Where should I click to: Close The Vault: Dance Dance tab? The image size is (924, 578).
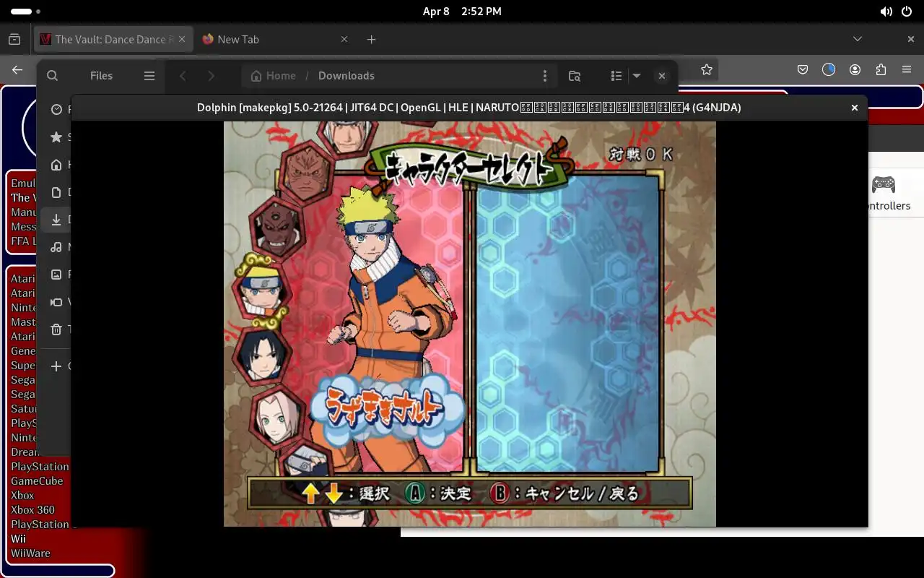[x=183, y=39]
